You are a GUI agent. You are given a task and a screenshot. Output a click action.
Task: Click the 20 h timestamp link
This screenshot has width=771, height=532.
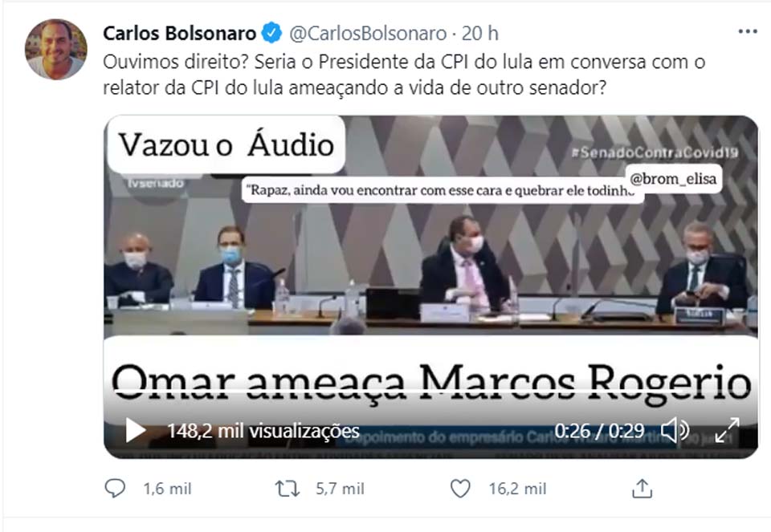click(x=480, y=34)
